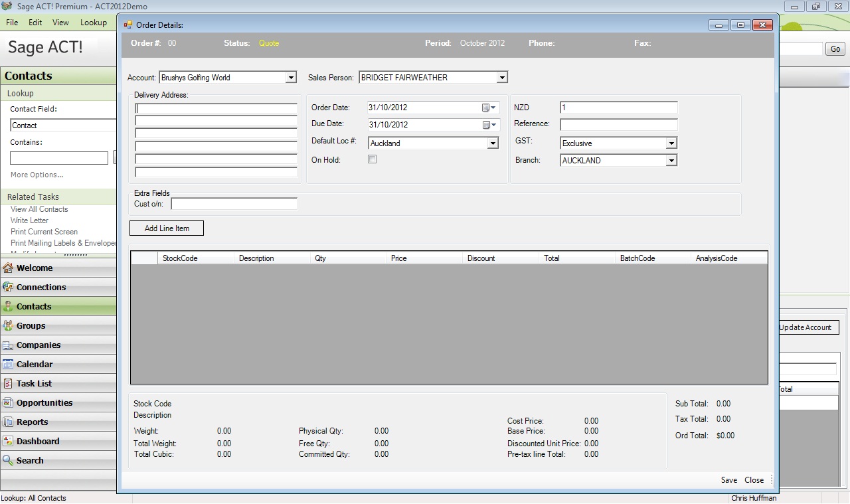Image resolution: width=850 pixels, height=504 pixels.
Task: Click Chris Huffman in status bar
Action: pyautogui.click(x=754, y=498)
